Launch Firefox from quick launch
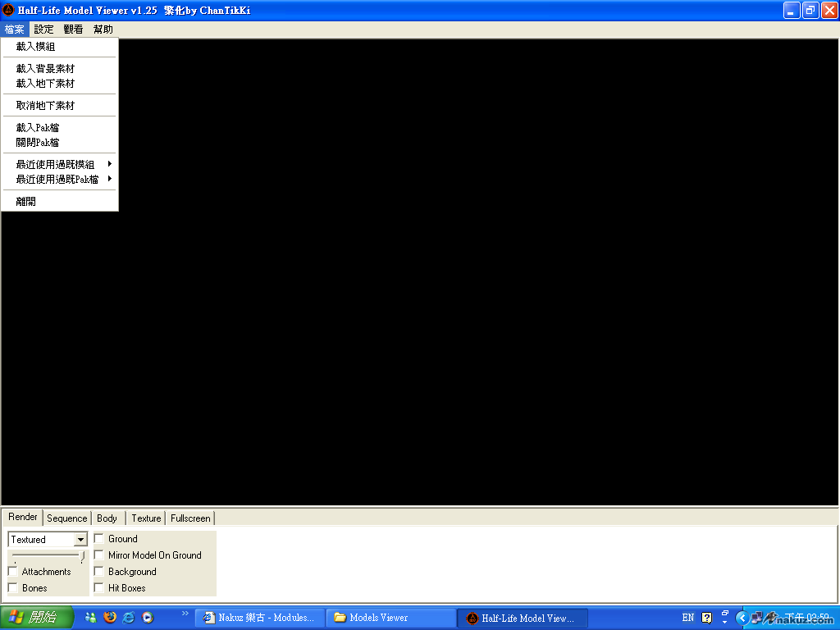The width and height of the screenshot is (840, 630). click(x=110, y=618)
